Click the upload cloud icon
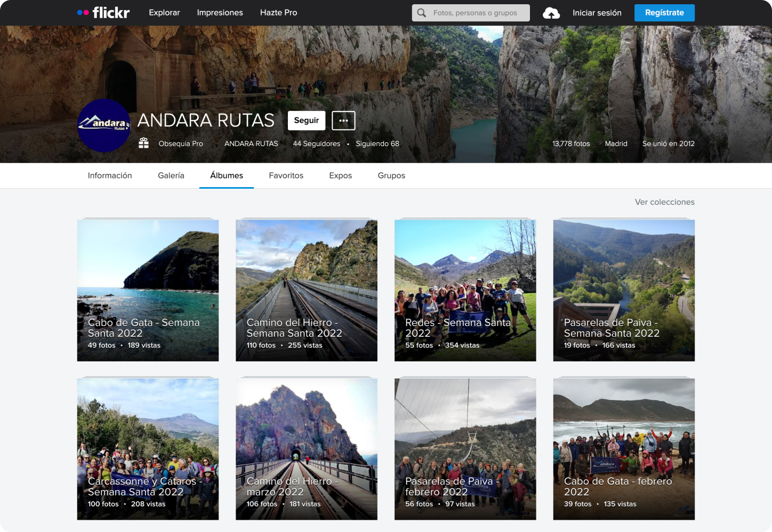Image resolution: width=772 pixels, height=532 pixels. coord(551,13)
